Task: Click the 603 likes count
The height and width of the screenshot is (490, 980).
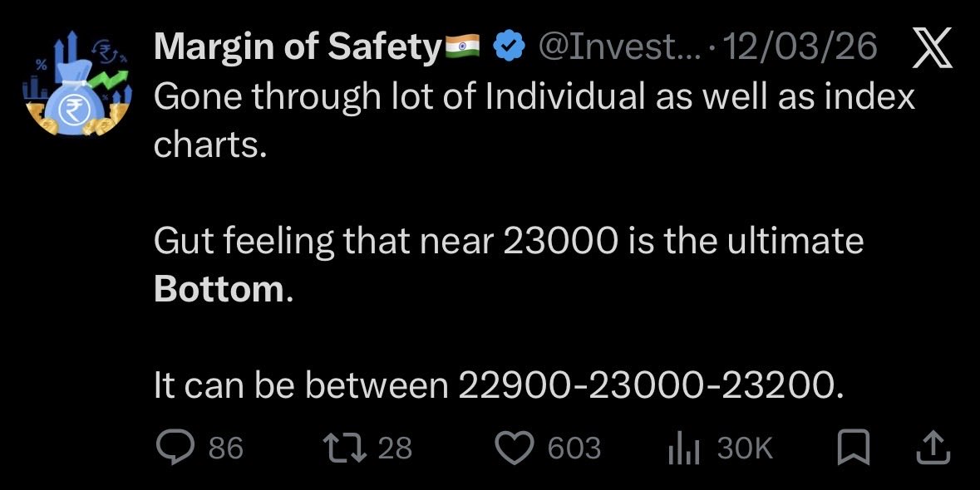Action: click(574, 448)
